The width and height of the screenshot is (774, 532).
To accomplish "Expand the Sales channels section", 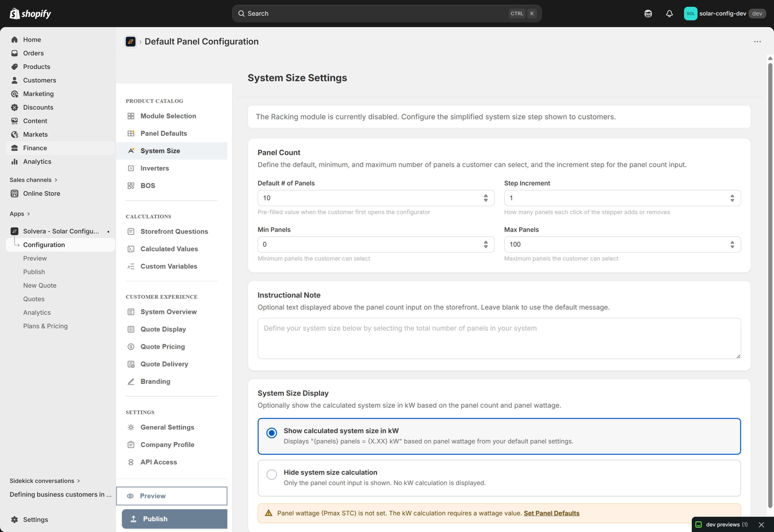I will (x=33, y=180).
